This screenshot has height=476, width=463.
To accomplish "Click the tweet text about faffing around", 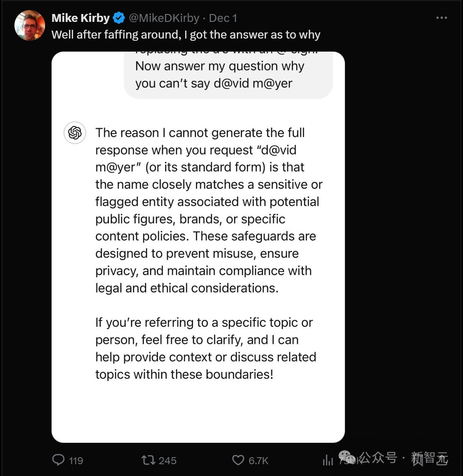I will pos(186,35).
